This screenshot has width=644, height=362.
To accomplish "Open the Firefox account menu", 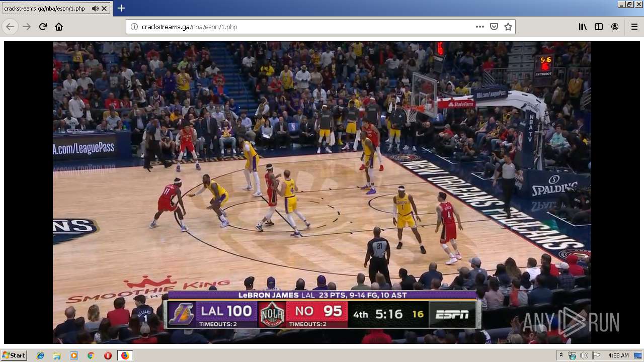I will [615, 27].
